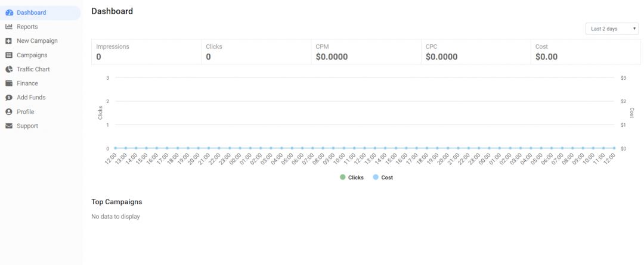Click the green Clicks legend color dot
Viewport: 644px width, 265px height.
343,177
